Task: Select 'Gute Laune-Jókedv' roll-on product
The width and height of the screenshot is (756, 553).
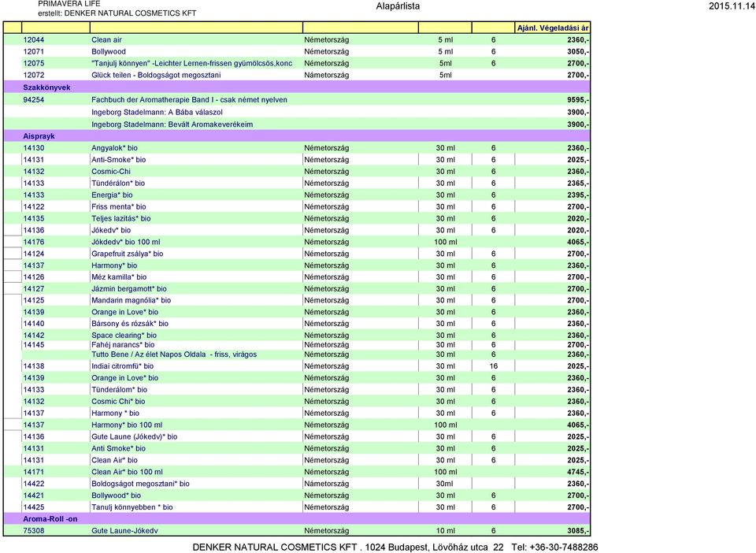Action: (x=124, y=531)
